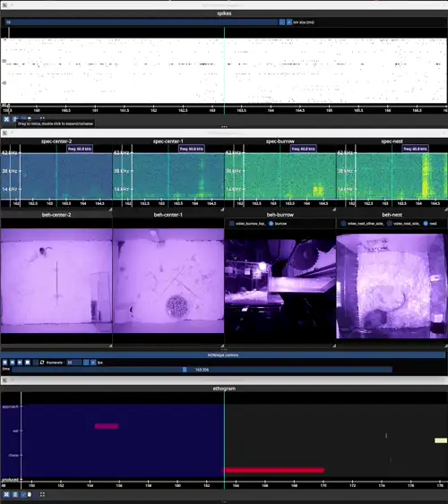Select the burrow radio button

click(271, 224)
